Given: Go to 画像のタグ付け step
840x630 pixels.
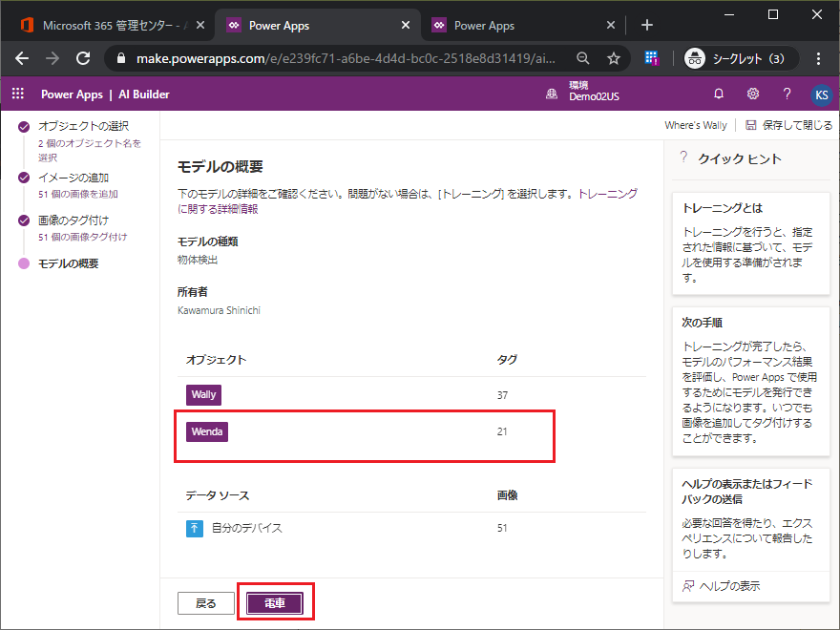Looking at the screenshot, I should click(73, 220).
